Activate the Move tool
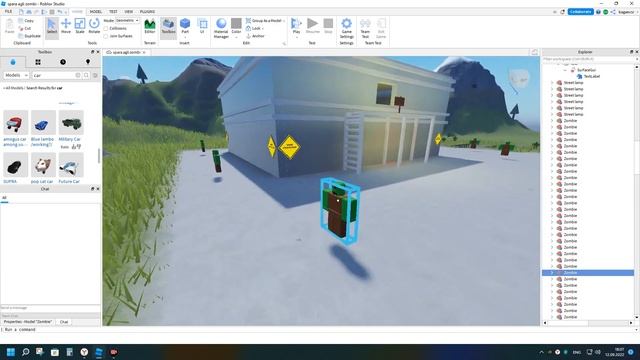This screenshot has height=360, width=640. click(66, 27)
